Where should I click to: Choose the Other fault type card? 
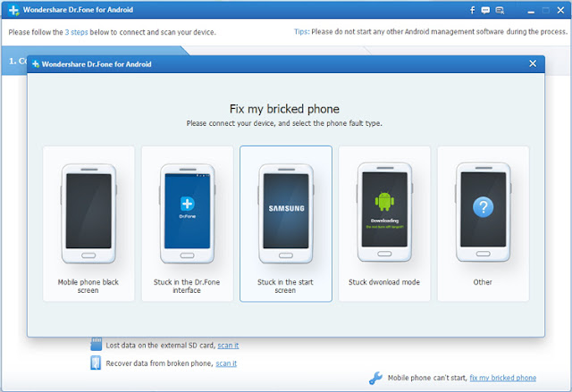(483, 224)
